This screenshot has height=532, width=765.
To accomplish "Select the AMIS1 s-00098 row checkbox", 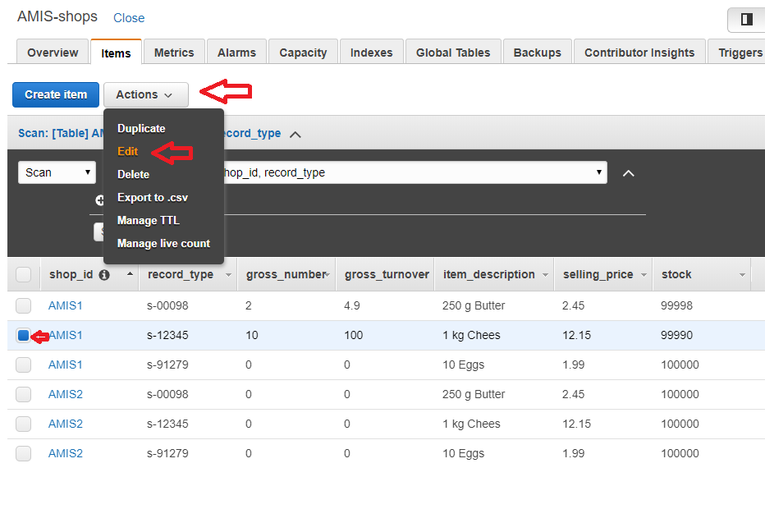I will click(24, 305).
